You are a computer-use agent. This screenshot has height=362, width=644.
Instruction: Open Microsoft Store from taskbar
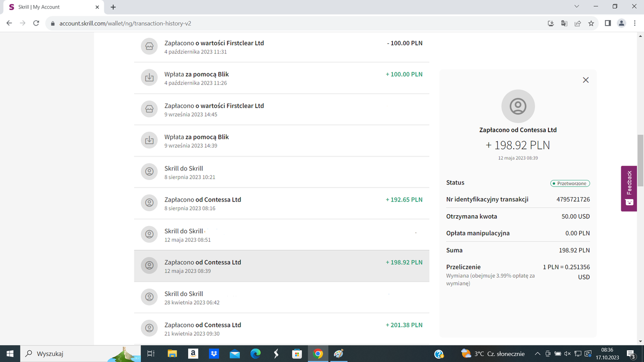pyautogui.click(x=297, y=353)
